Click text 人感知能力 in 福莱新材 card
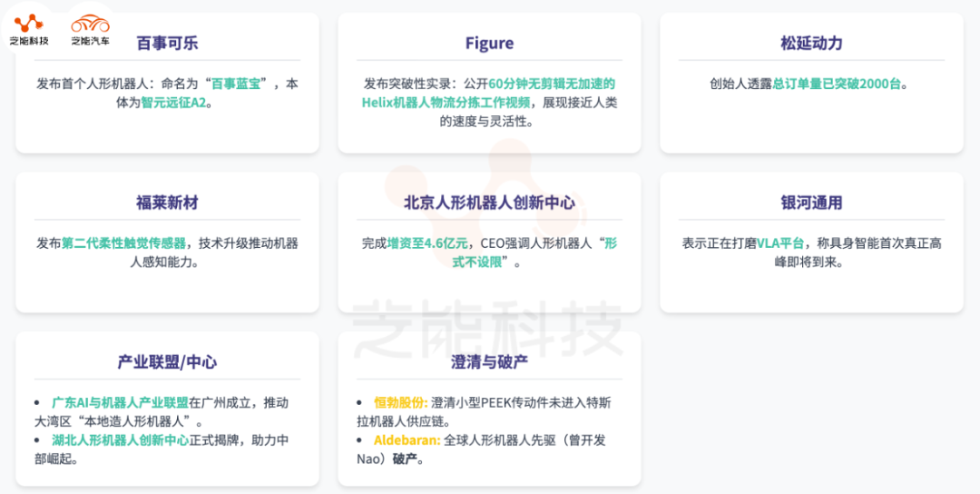 pos(161,262)
